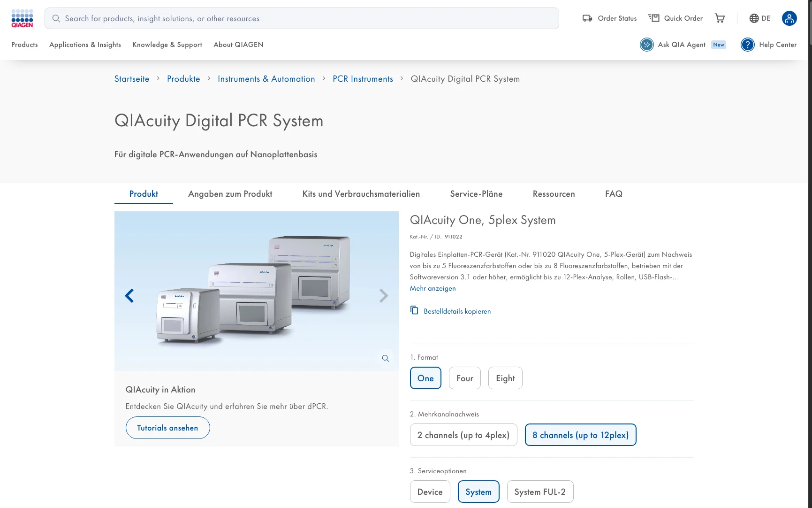Click the globe language selector DE
This screenshot has width=812, height=508.
pos(760,18)
